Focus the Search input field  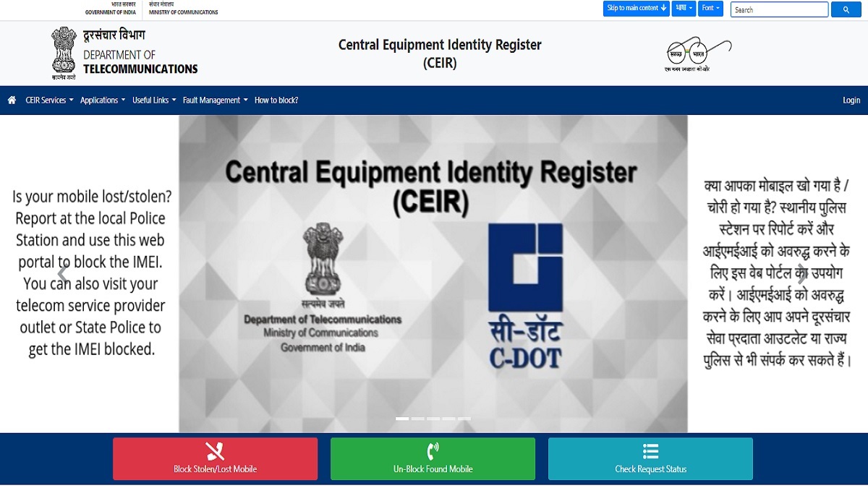[779, 9]
